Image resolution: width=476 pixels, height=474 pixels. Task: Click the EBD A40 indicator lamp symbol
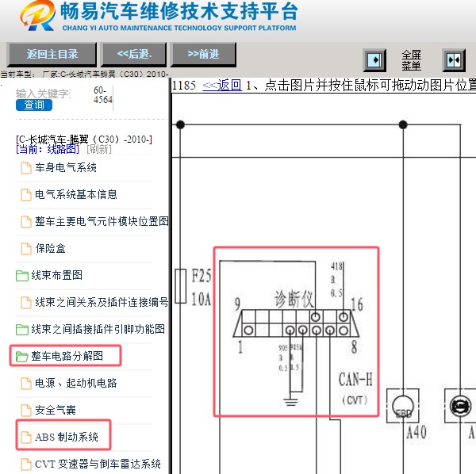403,406
